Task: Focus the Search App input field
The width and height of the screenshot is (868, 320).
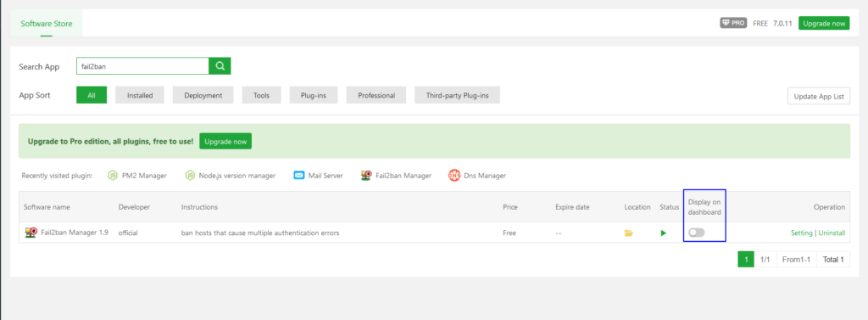Action: pyautogui.click(x=142, y=66)
